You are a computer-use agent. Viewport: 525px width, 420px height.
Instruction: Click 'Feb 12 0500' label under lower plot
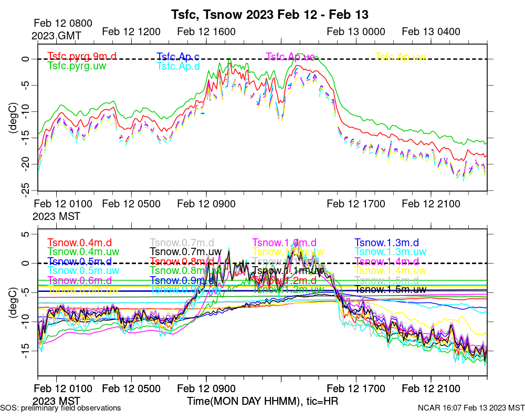[131, 388]
